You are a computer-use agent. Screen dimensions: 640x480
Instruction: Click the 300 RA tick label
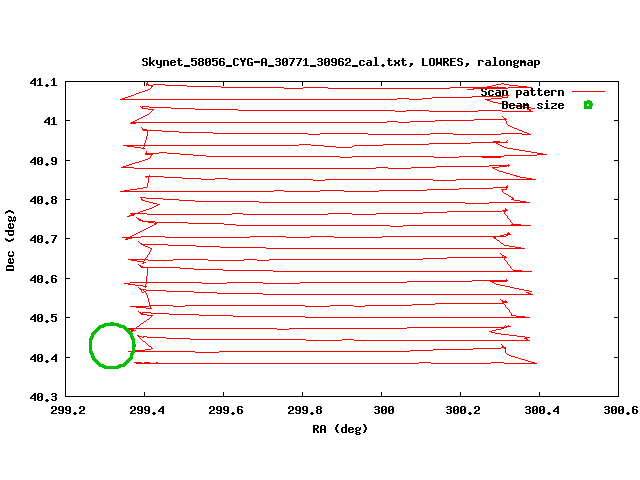click(x=384, y=410)
